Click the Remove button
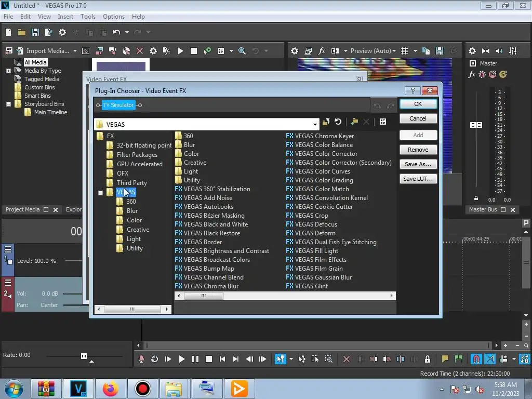This screenshot has height=399, width=532. (x=418, y=150)
